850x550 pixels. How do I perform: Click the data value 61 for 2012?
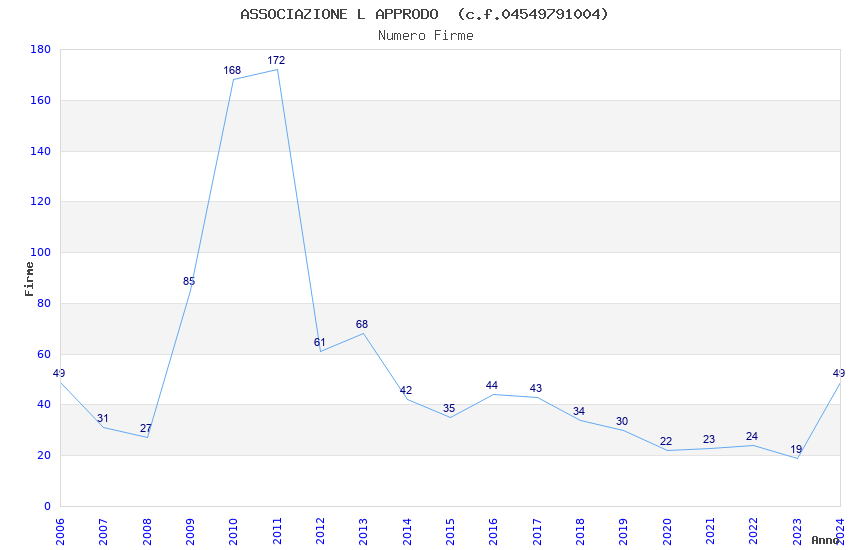coord(319,342)
